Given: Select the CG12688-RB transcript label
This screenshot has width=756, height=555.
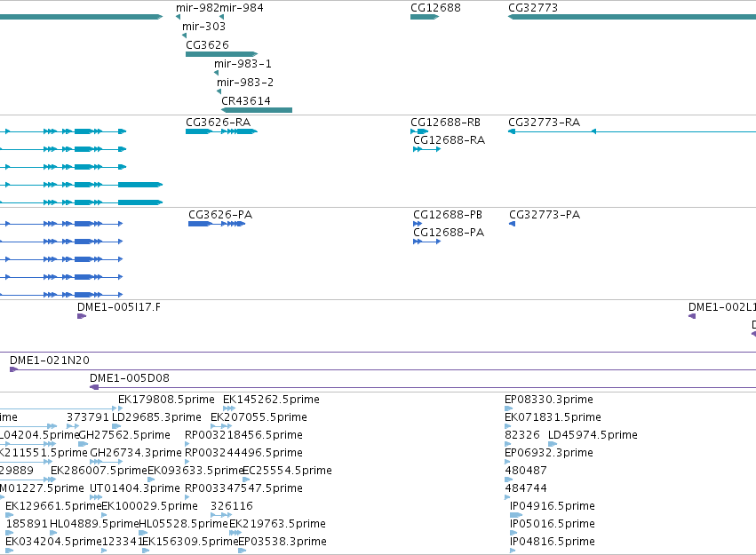Looking at the screenshot, I should 445,123.
